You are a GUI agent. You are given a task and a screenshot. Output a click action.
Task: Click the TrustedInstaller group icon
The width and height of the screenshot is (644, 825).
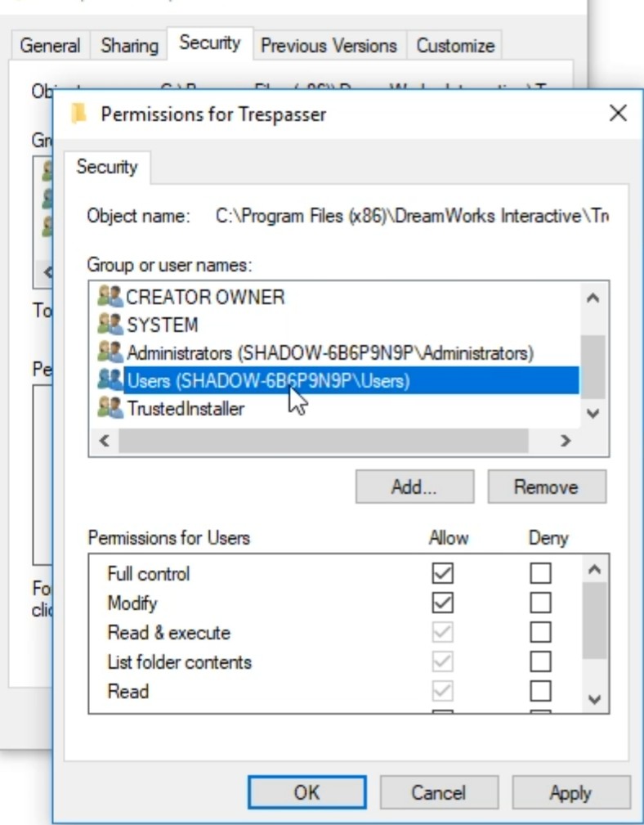tap(110, 408)
